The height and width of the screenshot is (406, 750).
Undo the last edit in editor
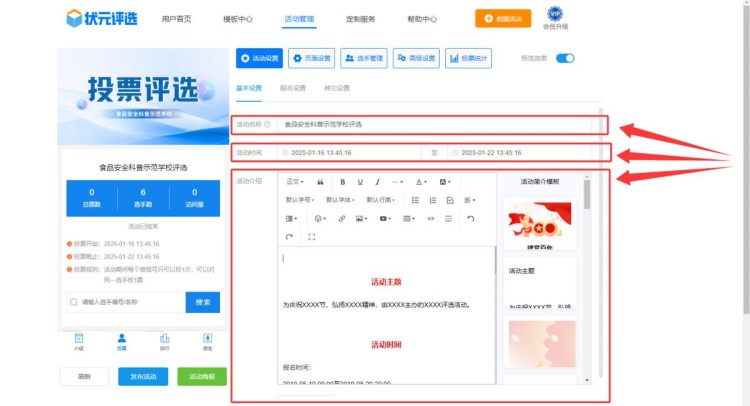tap(471, 218)
